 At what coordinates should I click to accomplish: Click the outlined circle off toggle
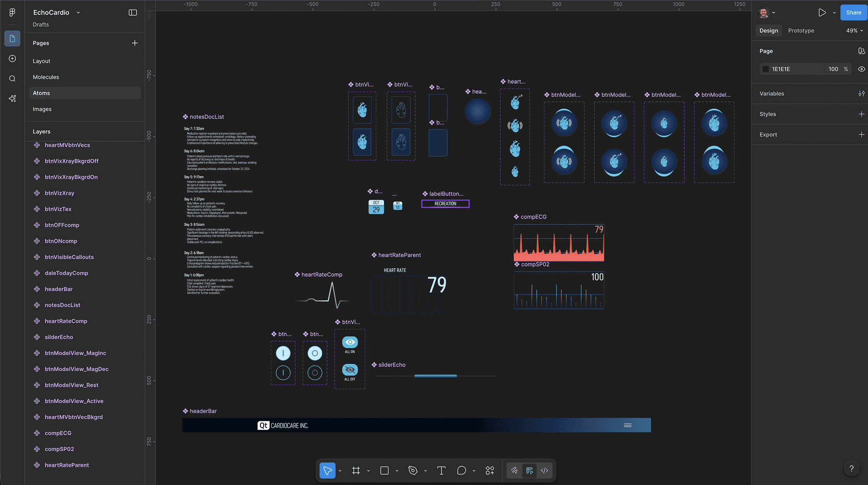tap(315, 373)
